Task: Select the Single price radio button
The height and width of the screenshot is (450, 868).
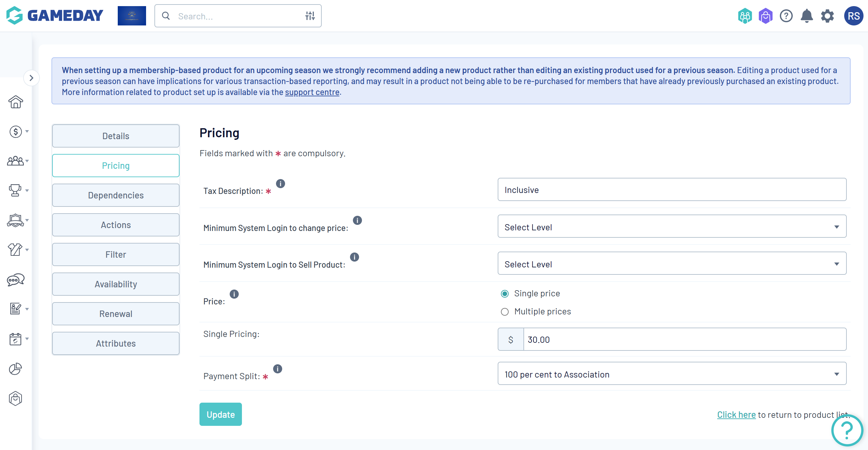Action: [x=504, y=294]
